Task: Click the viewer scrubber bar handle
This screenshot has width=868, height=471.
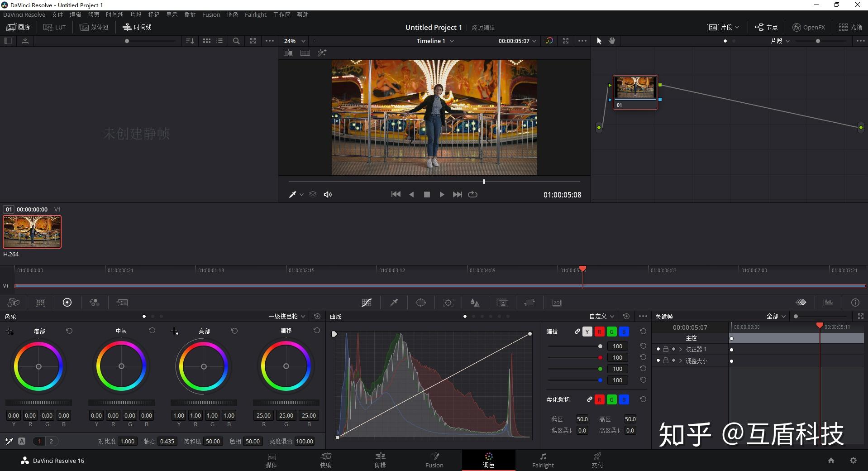Action: point(484,182)
